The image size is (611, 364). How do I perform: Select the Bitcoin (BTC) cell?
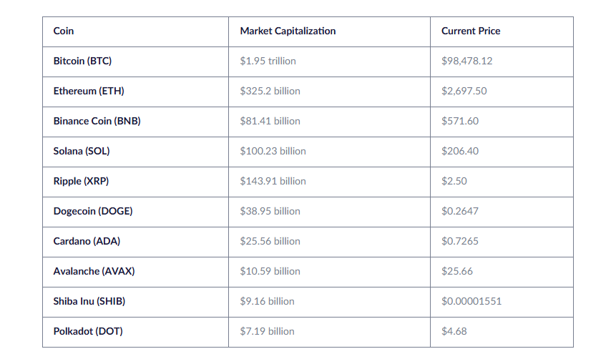coord(82,62)
